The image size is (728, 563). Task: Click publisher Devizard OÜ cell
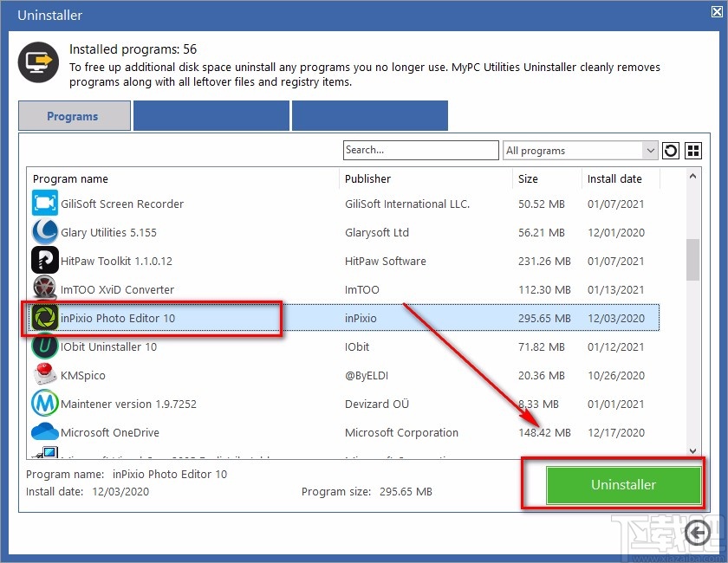pyautogui.click(x=376, y=404)
